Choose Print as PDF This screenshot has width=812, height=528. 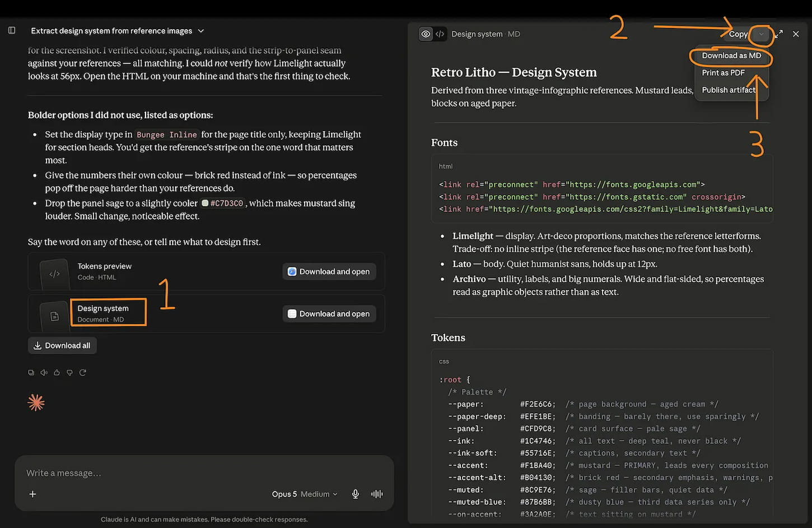pos(723,73)
